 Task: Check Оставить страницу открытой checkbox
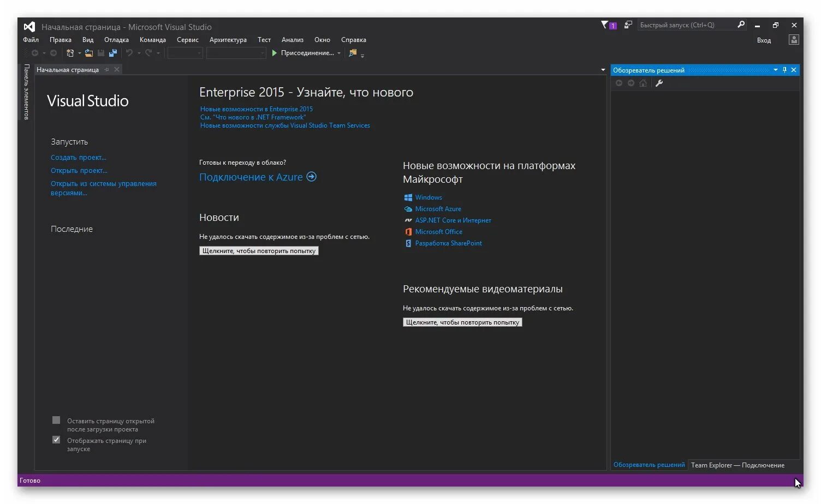[x=56, y=420]
